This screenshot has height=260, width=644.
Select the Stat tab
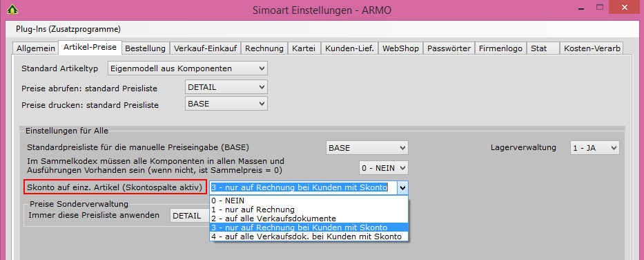(x=543, y=48)
